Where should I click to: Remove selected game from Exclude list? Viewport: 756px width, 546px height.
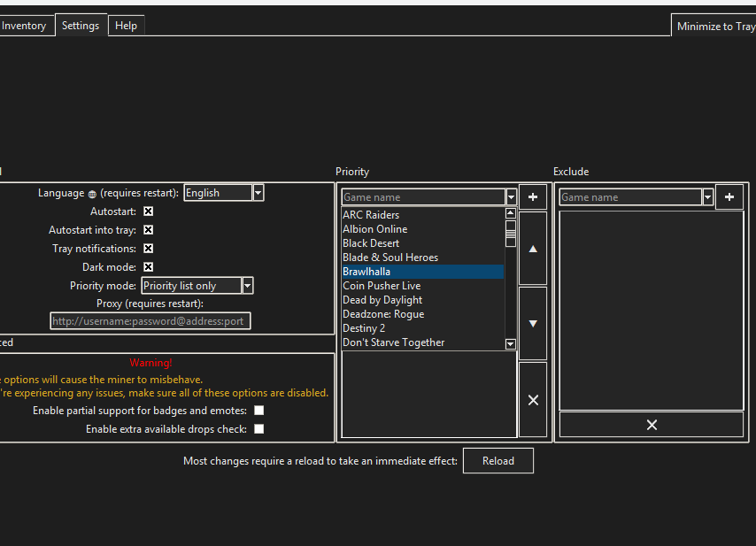(652, 425)
